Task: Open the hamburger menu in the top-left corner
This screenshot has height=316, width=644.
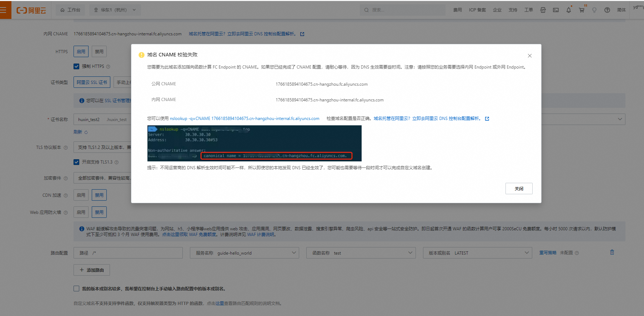Action: pos(4,10)
